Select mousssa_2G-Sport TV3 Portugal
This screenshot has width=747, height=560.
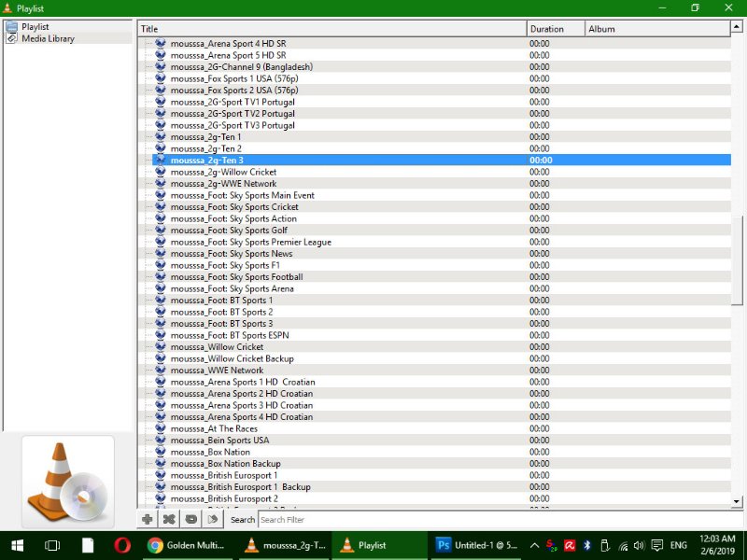click(x=233, y=125)
